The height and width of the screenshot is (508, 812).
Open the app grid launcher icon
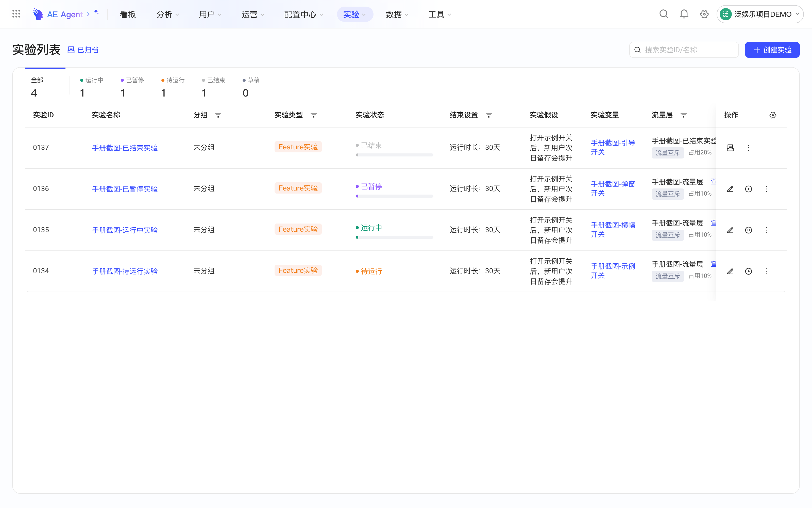pyautogui.click(x=16, y=14)
